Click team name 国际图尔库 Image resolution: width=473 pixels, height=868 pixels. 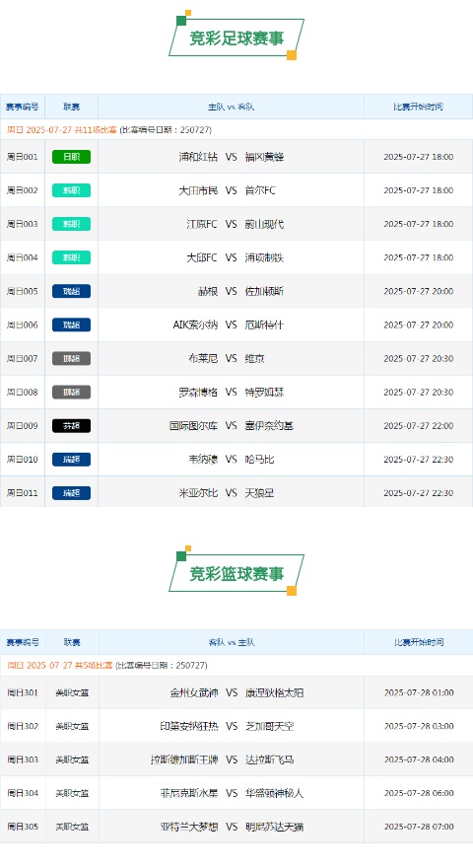click(193, 426)
